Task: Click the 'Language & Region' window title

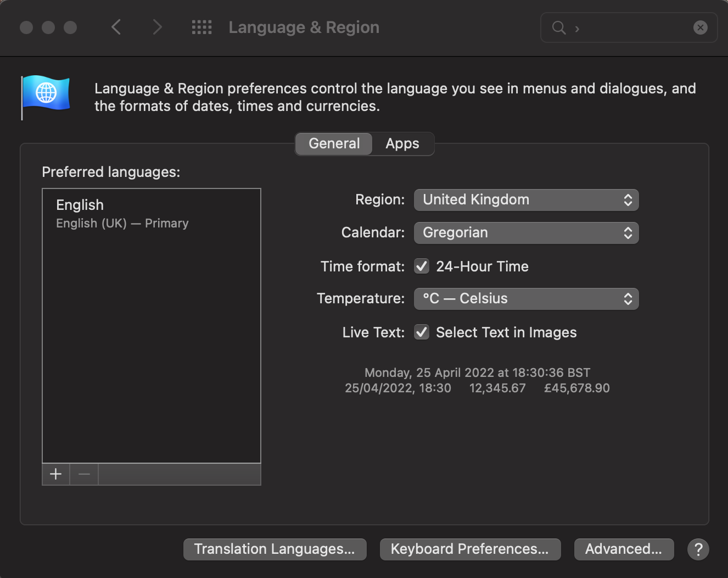Action: pos(304,27)
